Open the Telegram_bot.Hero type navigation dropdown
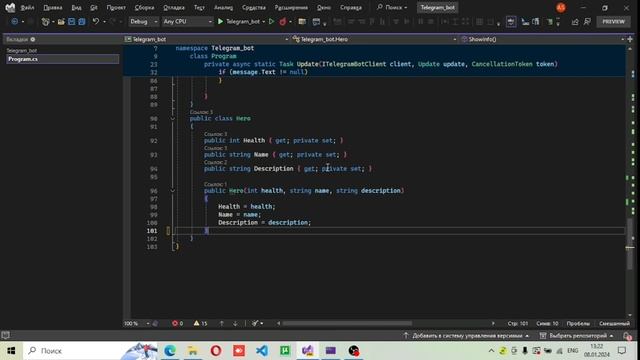The image size is (640, 360). click(x=374, y=39)
